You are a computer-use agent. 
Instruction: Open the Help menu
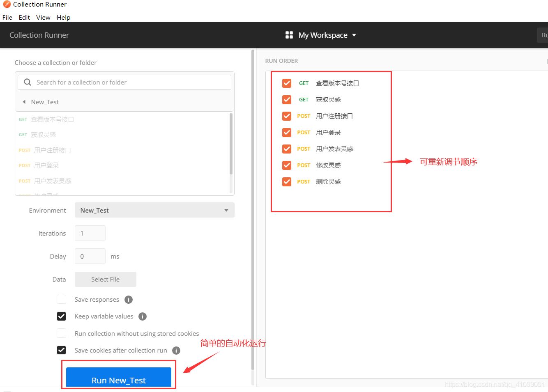click(64, 17)
